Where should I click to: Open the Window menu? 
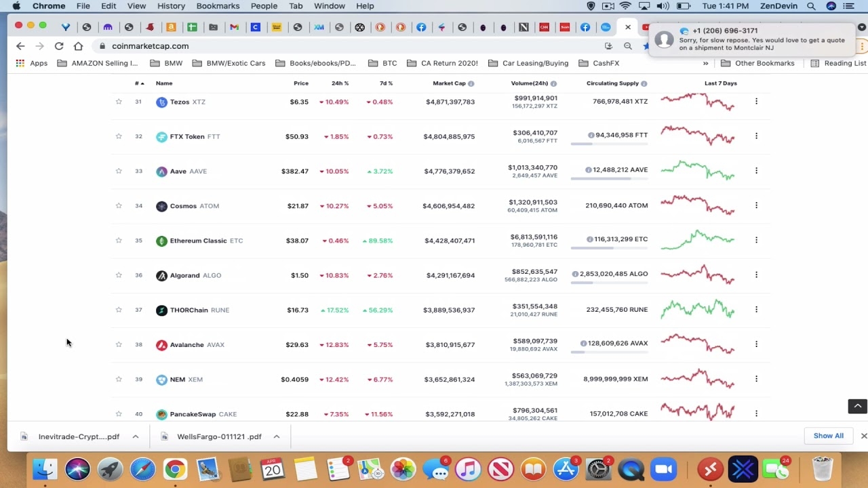330,6
